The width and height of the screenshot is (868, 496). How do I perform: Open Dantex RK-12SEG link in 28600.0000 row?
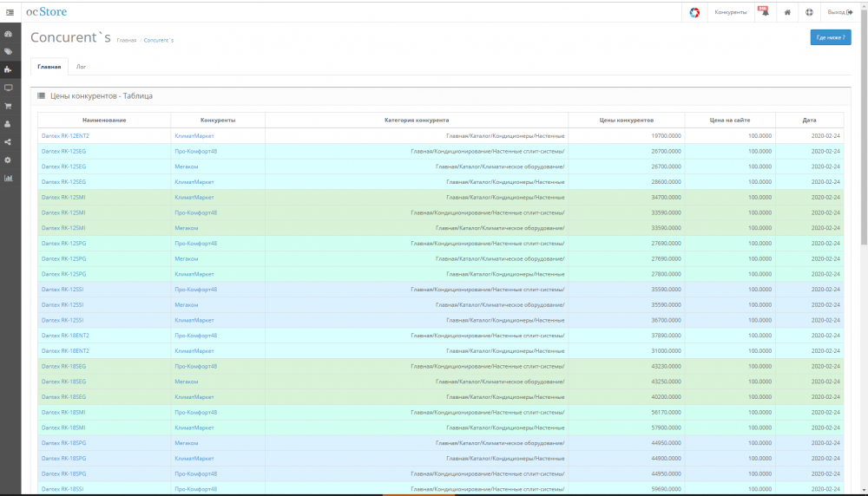(63, 182)
